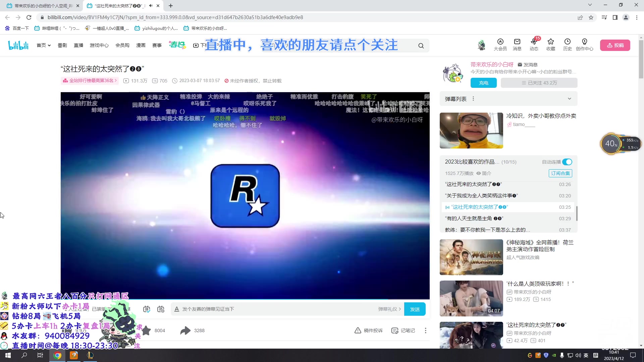Toggle 自动连播 autoplay switch
The height and width of the screenshot is (362, 644).
click(567, 162)
